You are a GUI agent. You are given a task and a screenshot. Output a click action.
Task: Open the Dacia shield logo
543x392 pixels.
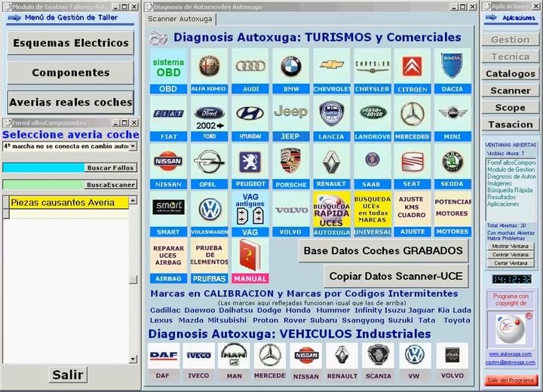452,66
